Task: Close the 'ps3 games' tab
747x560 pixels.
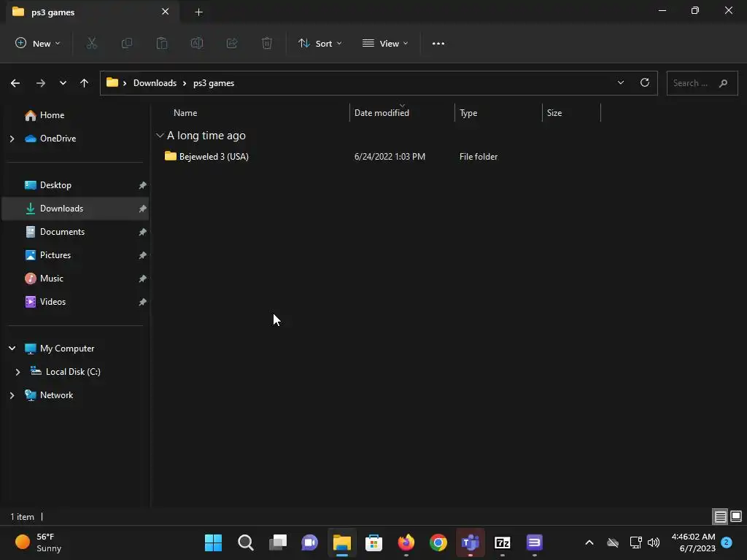Action: tap(166, 12)
